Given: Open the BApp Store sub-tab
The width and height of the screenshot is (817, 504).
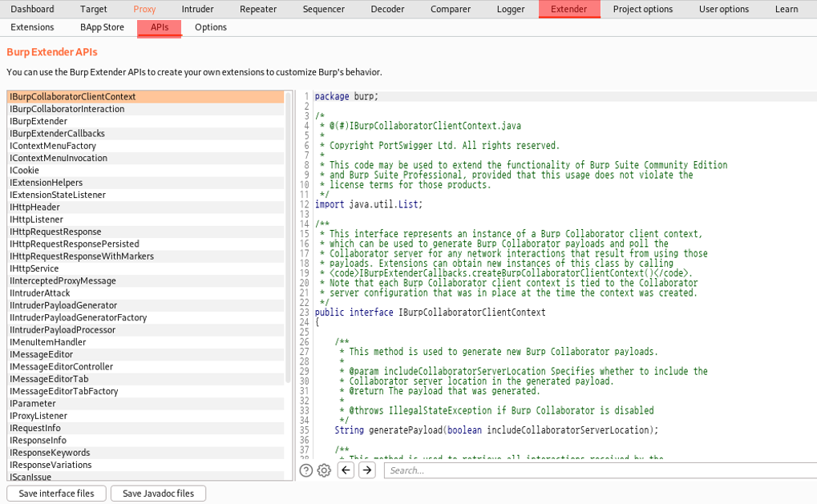Looking at the screenshot, I should coord(102,27).
